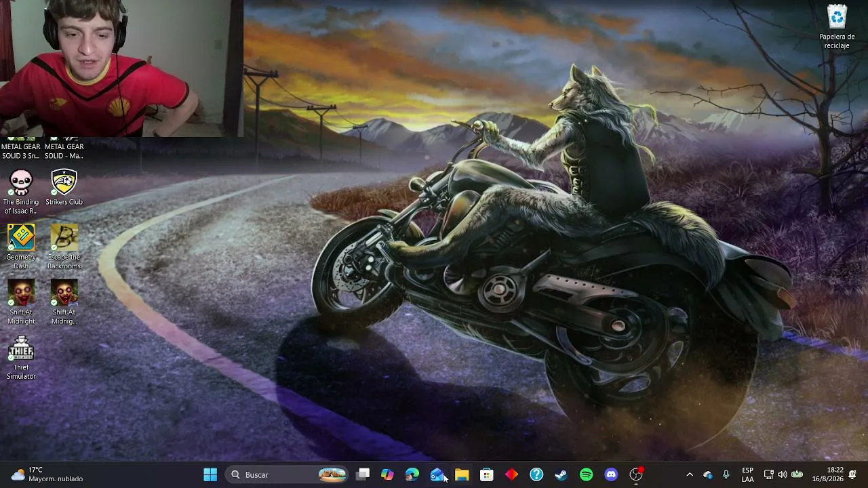
Task: Select the Escape the Backrooms desktop shortcut
Action: (x=64, y=247)
